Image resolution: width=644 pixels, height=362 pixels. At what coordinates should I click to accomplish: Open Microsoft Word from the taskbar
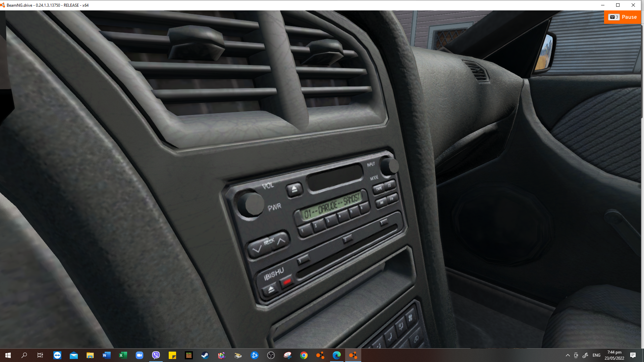pyautogui.click(x=107, y=355)
